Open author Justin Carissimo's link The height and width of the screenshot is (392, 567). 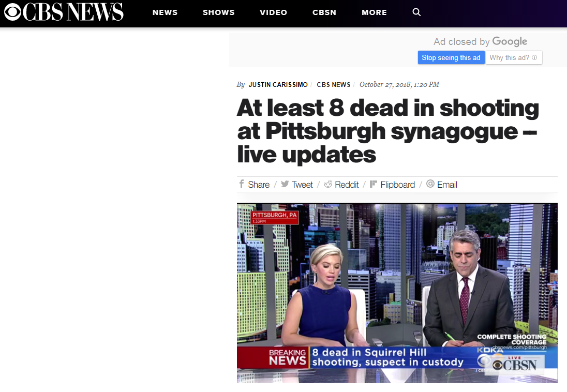pos(278,85)
